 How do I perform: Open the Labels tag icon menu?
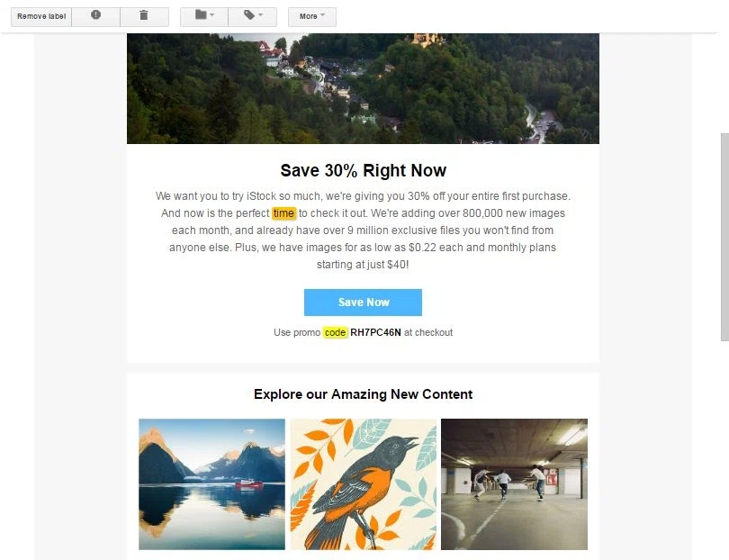253,16
